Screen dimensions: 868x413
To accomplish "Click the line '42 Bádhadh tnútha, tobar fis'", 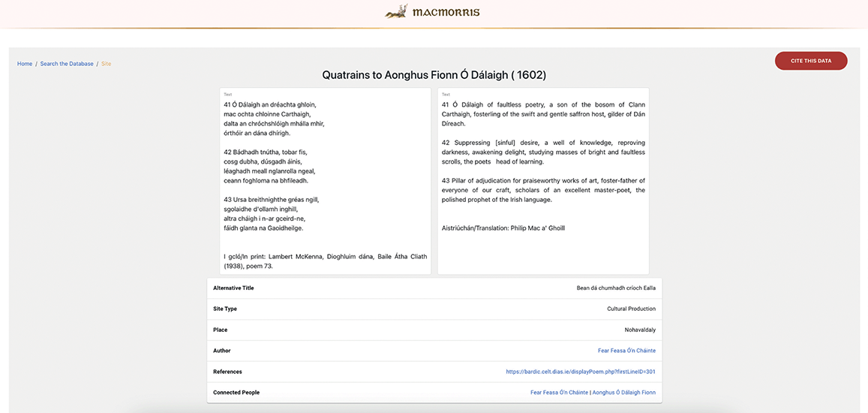I will 265,152.
